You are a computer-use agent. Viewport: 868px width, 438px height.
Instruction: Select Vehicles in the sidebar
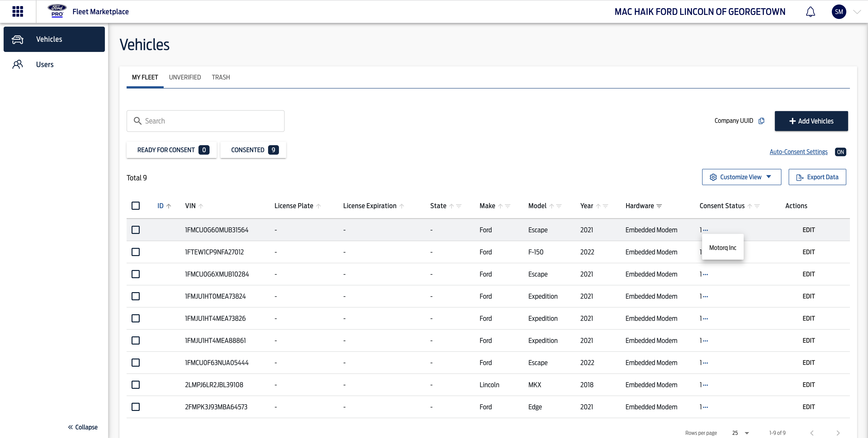tap(49, 39)
